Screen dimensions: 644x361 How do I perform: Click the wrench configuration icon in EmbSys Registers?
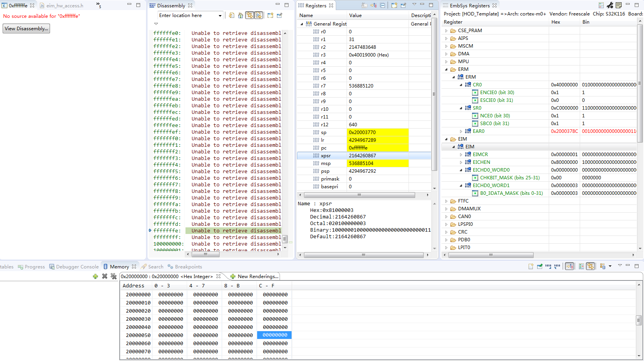coord(610,5)
